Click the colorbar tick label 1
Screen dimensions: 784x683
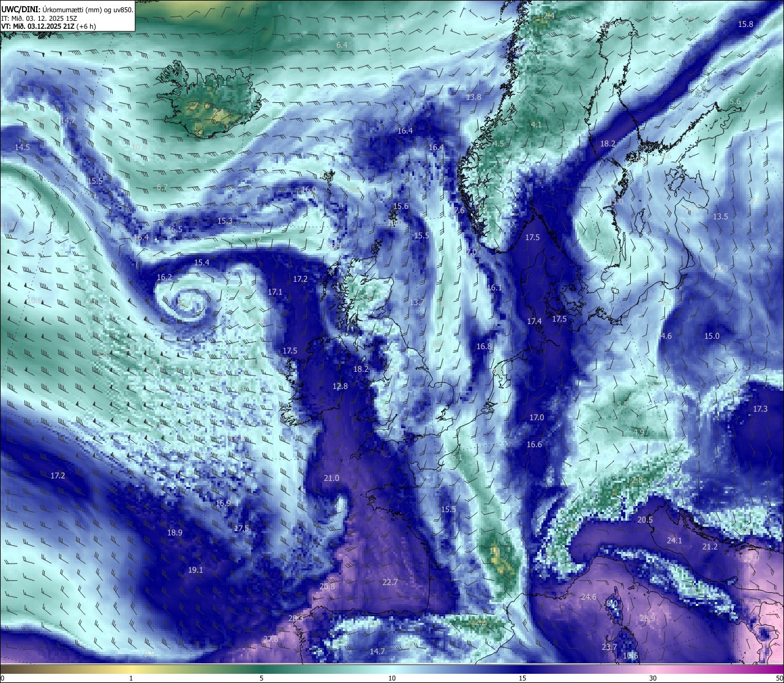click(131, 678)
